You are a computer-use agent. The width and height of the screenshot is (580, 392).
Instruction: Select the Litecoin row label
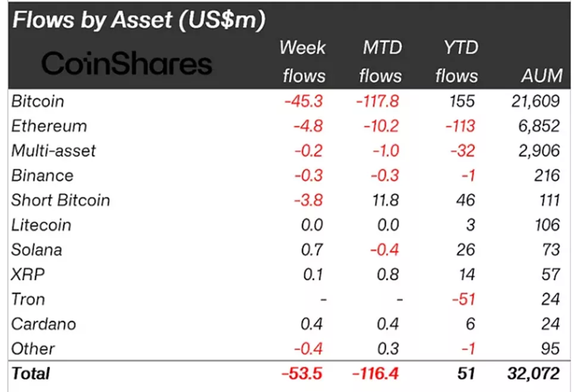41,225
